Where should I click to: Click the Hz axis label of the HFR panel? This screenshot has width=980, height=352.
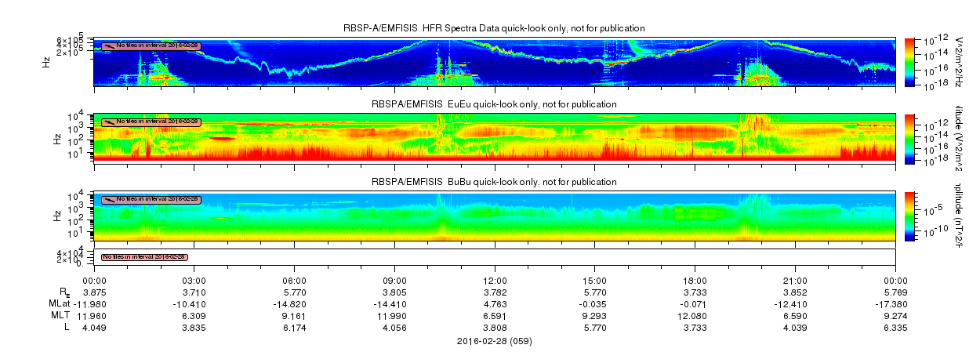pyautogui.click(x=48, y=61)
